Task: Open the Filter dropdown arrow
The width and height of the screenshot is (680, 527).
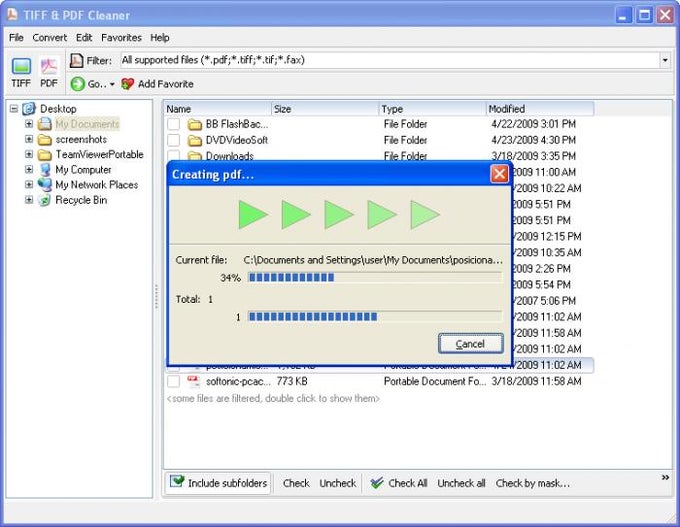Action: click(665, 60)
